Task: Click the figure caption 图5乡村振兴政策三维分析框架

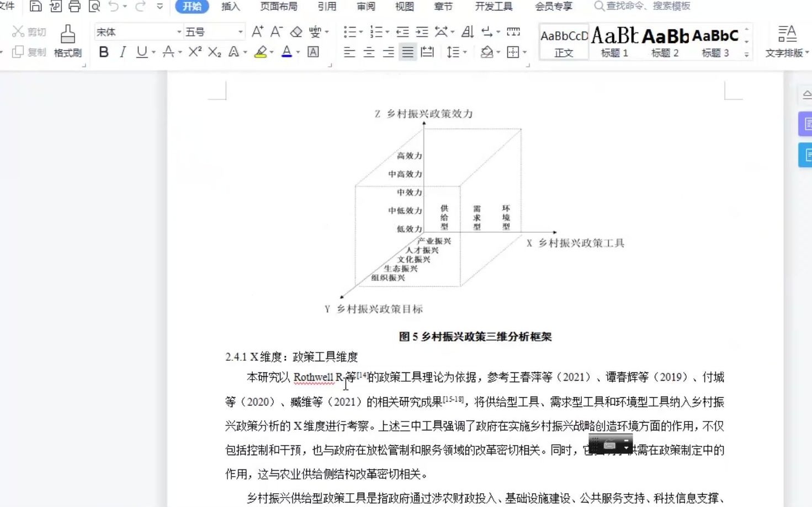Action: (475, 337)
